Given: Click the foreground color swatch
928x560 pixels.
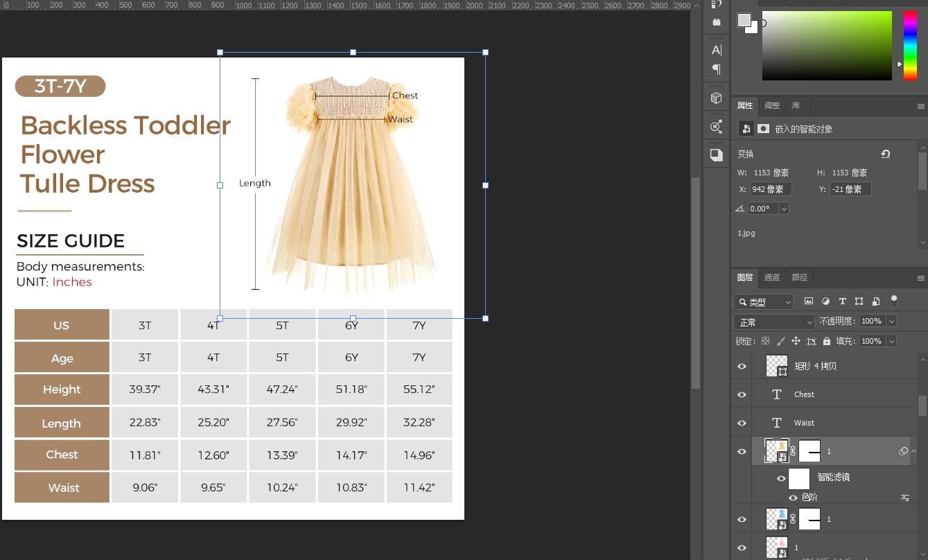Looking at the screenshot, I should (x=744, y=20).
